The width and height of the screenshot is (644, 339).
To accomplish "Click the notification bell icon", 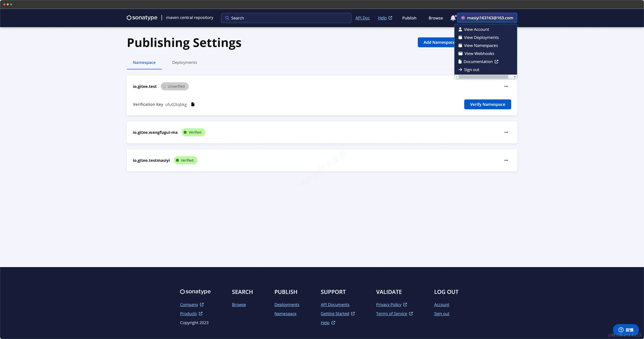I will click(453, 18).
